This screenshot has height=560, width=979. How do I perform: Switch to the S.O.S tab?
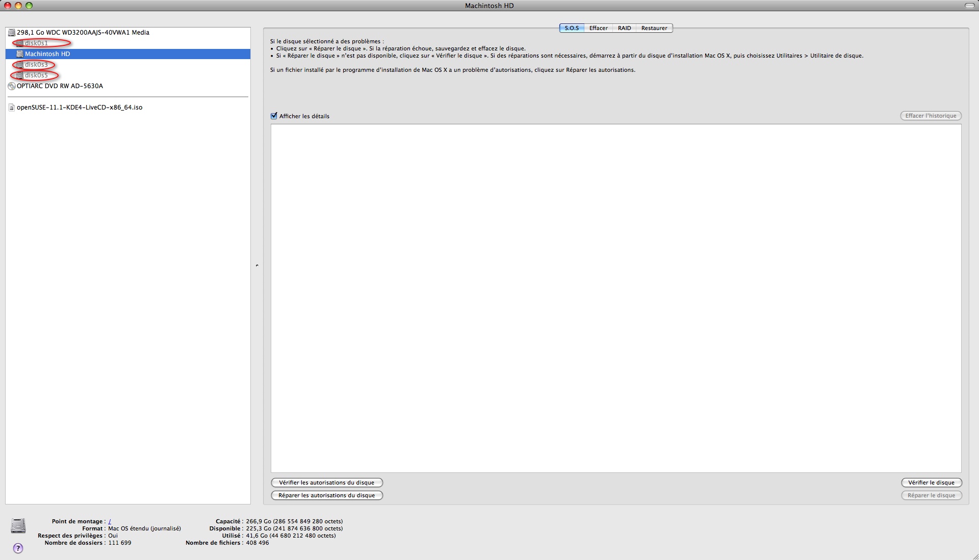(572, 28)
